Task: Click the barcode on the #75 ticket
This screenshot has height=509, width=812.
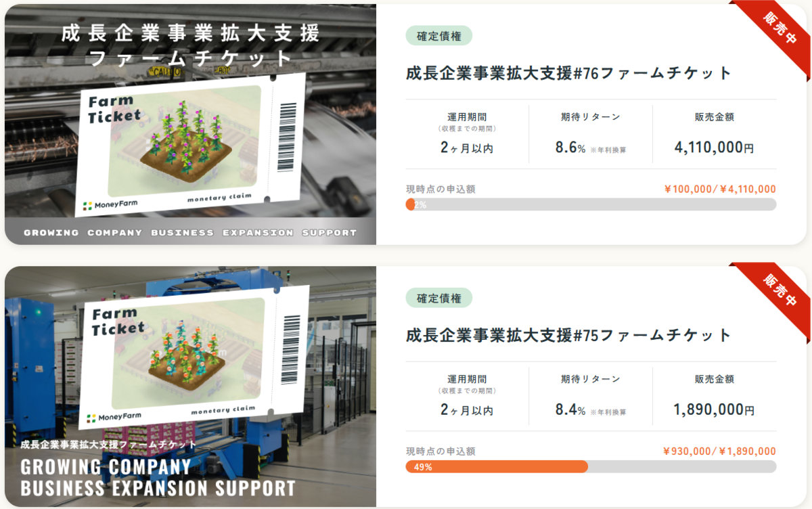Action: click(292, 348)
